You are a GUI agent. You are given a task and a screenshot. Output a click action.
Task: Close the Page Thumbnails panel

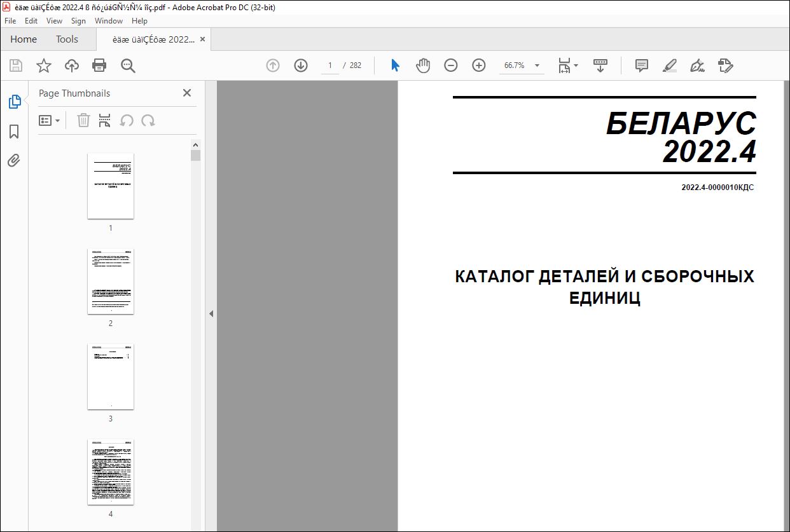(x=187, y=93)
